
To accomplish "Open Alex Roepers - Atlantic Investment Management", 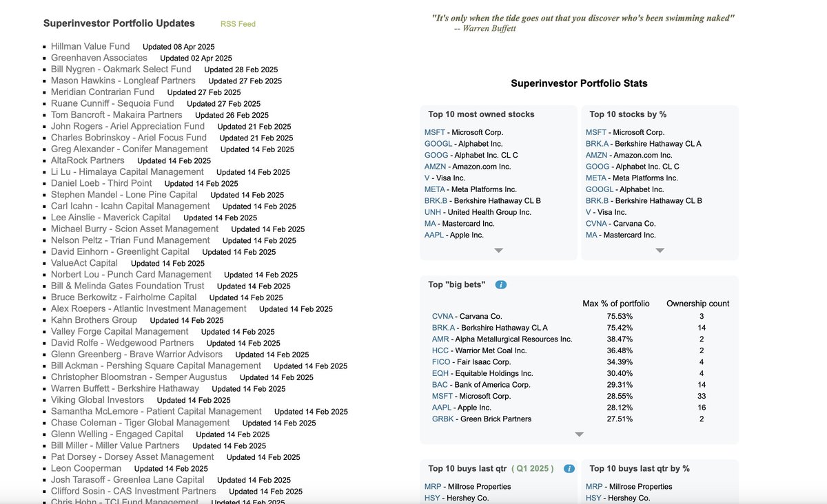I will click(x=148, y=308).
